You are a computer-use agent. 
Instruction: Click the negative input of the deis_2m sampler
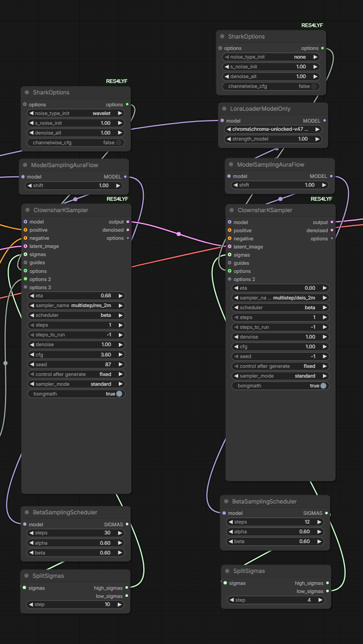click(x=230, y=239)
